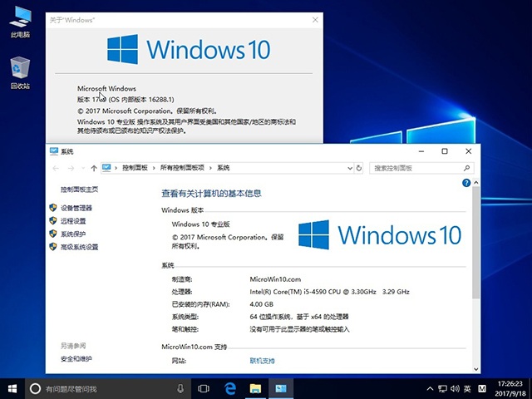The width and height of the screenshot is (532, 399).
Task: Navigate to 控制面板 breadcrumb
Action: point(135,168)
